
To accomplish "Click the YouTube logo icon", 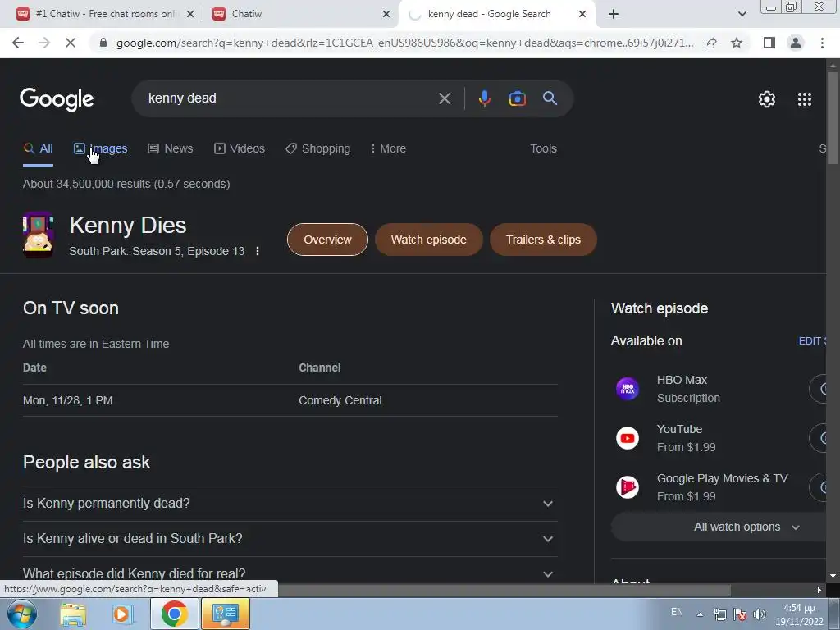I will coord(628,438).
